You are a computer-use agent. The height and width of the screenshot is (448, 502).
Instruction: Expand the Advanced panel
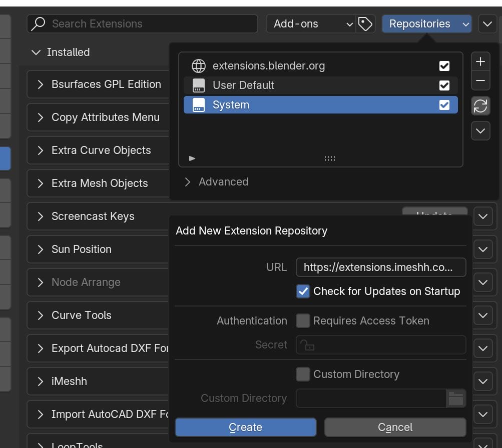[188, 182]
